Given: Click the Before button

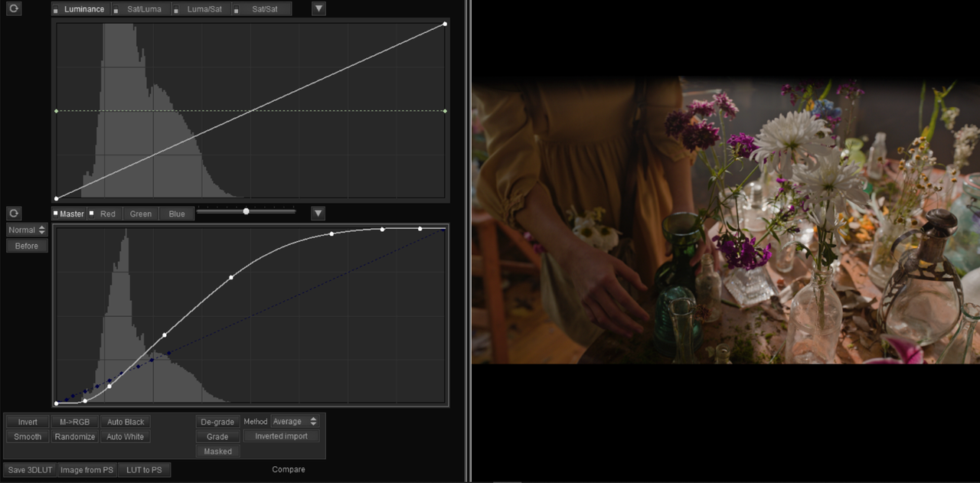Looking at the screenshot, I should (27, 246).
